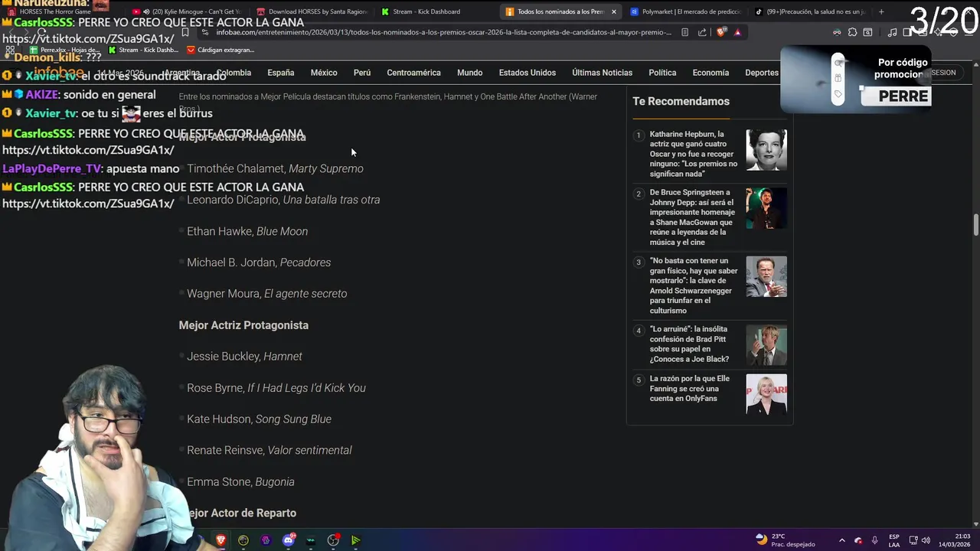Go to México section
The image size is (980, 551).
click(324, 73)
